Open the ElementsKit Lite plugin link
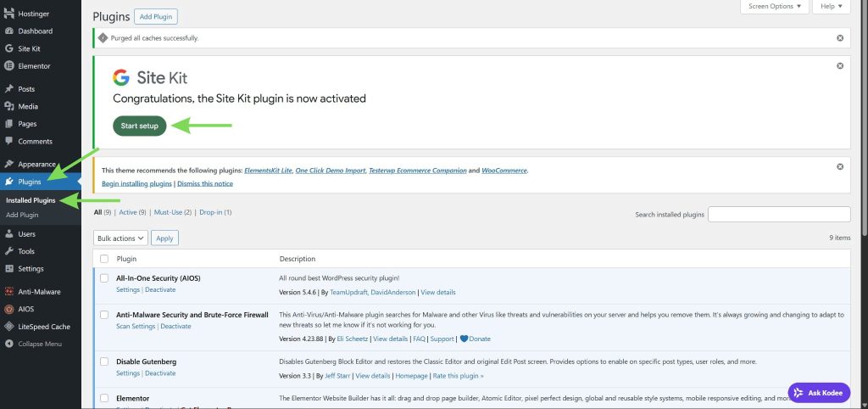The height and width of the screenshot is (409, 868). click(268, 171)
